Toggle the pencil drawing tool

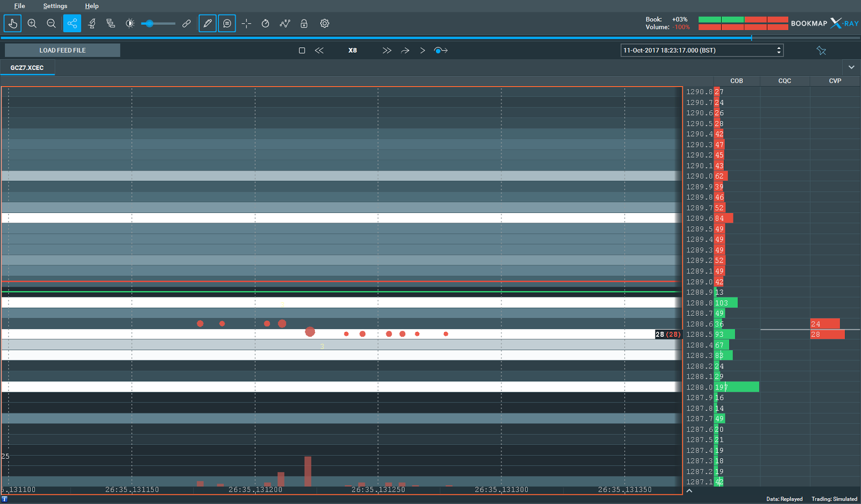coord(207,24)
